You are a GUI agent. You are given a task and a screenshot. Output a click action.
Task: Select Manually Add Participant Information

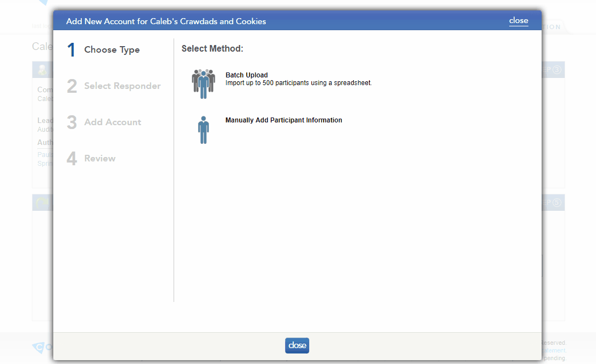[283, 120]
